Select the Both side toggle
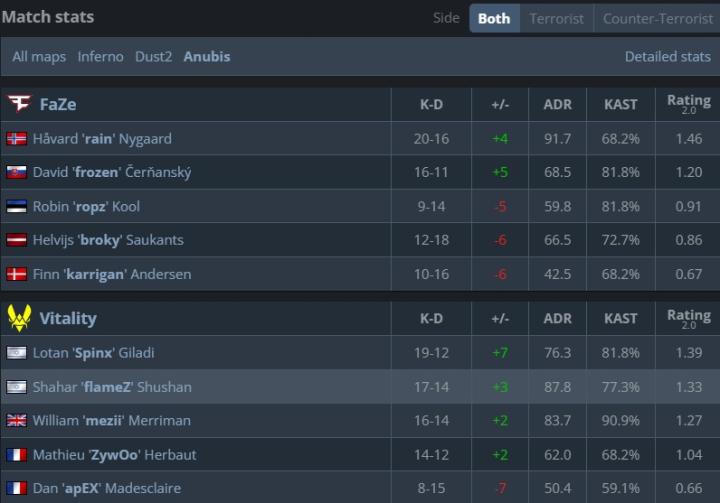The image size is (720, 503). [494, 18]
